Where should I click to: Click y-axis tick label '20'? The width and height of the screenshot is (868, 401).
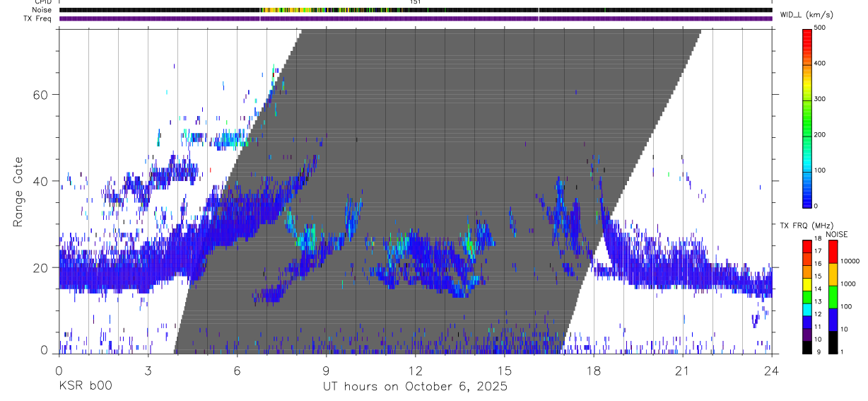[x=42, y=267]
